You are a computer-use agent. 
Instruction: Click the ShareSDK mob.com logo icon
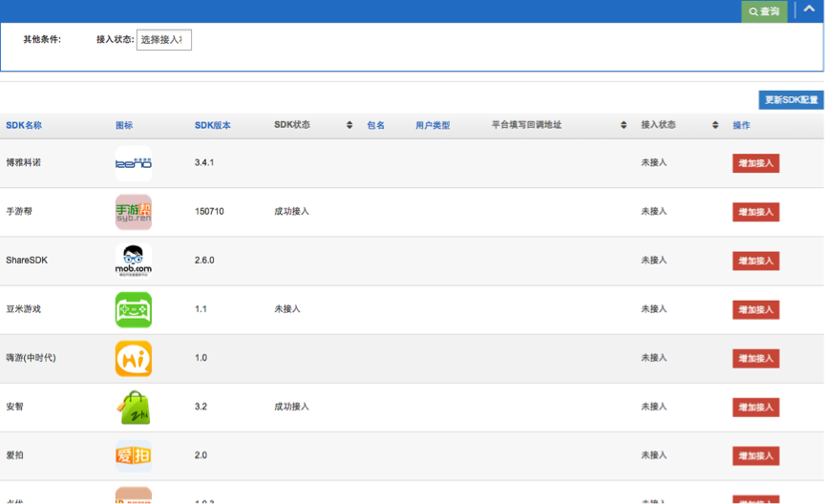point(134,261)
